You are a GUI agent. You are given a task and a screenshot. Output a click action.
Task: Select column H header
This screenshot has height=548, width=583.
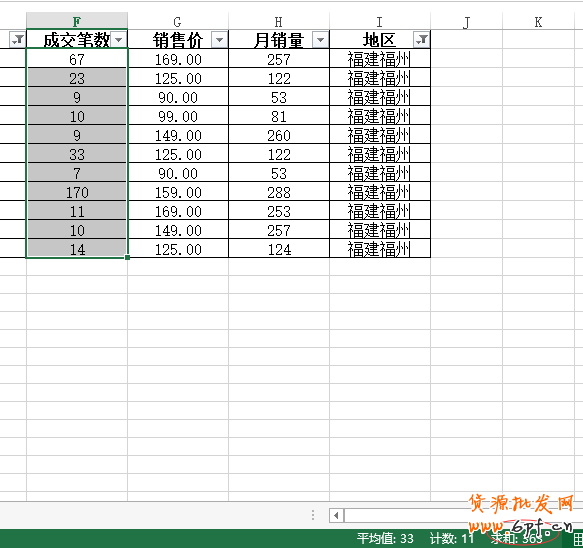tap(279, 21)
